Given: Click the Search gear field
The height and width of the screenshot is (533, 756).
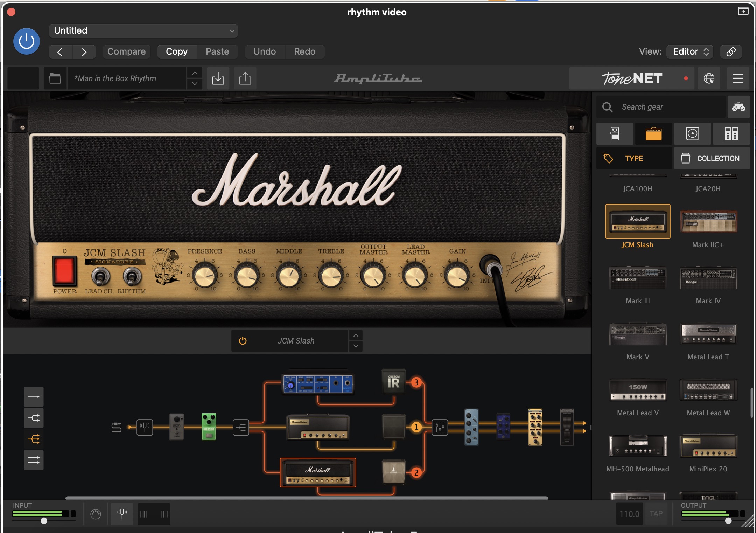Looking at the screenshot, I should [x=661, y=107].
